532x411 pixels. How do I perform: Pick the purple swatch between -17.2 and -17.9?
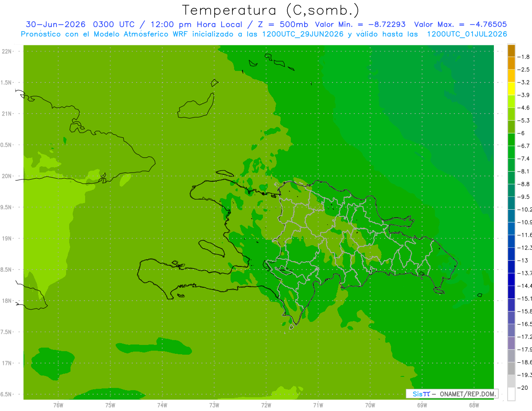tap(511, 343)
